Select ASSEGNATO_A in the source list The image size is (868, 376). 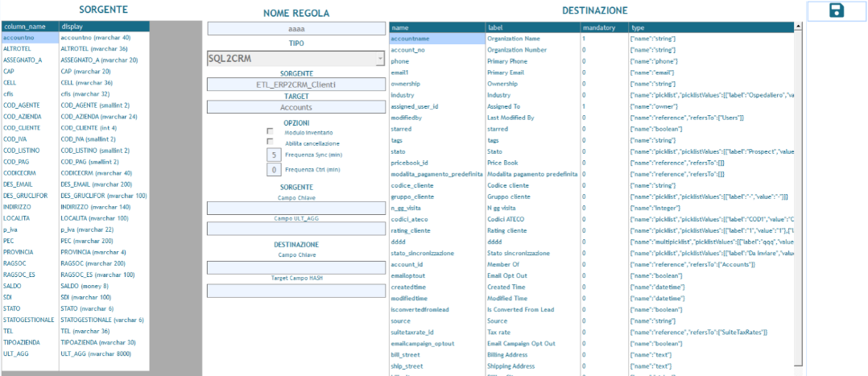pyautogui.click(x=30, y=60)
